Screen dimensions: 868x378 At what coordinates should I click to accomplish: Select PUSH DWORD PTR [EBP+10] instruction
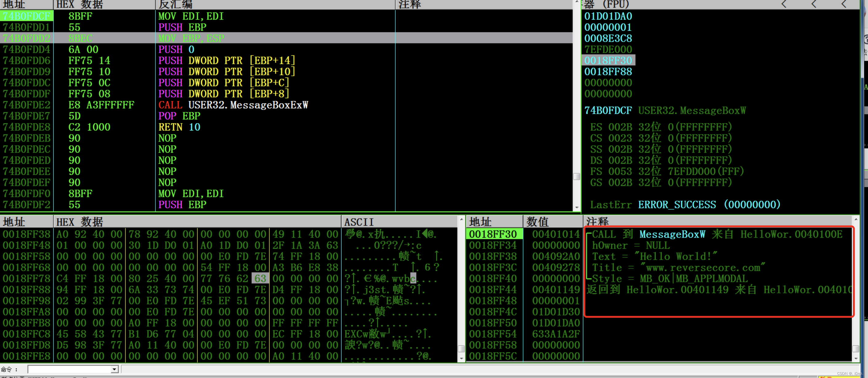[227, 72]
